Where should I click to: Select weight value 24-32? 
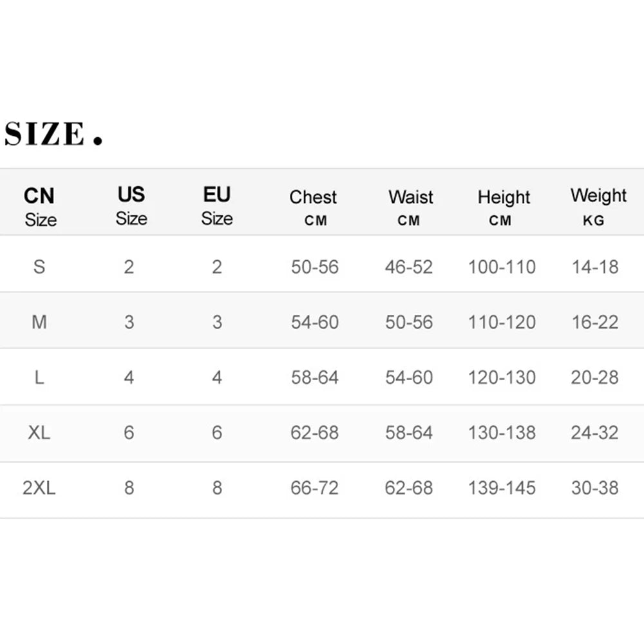click(594, 433)
